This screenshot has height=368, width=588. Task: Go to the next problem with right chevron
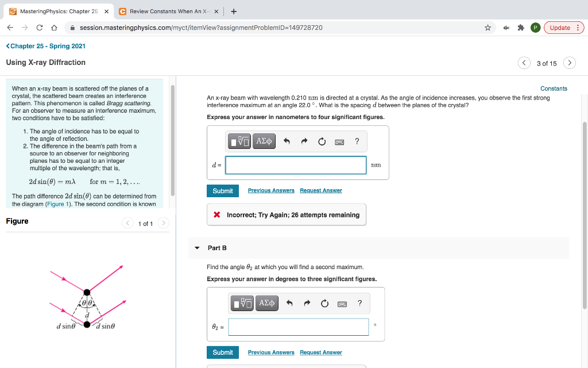(569, 63)
